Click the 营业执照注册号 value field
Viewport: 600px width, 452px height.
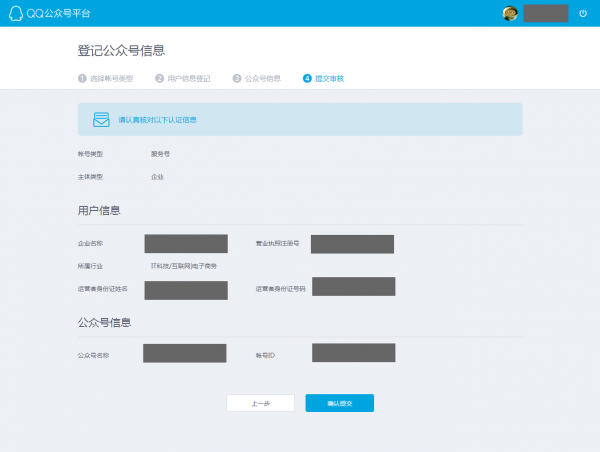coord(352,244)
